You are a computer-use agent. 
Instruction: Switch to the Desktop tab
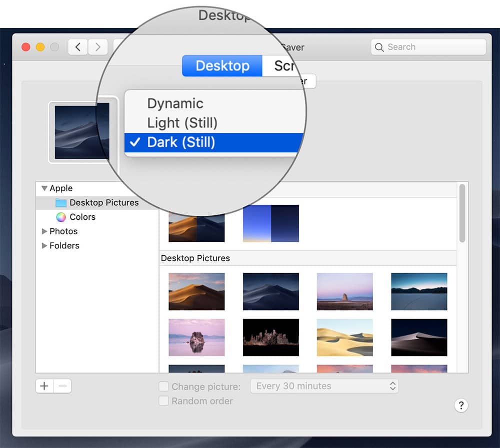[x=222, y=65]
